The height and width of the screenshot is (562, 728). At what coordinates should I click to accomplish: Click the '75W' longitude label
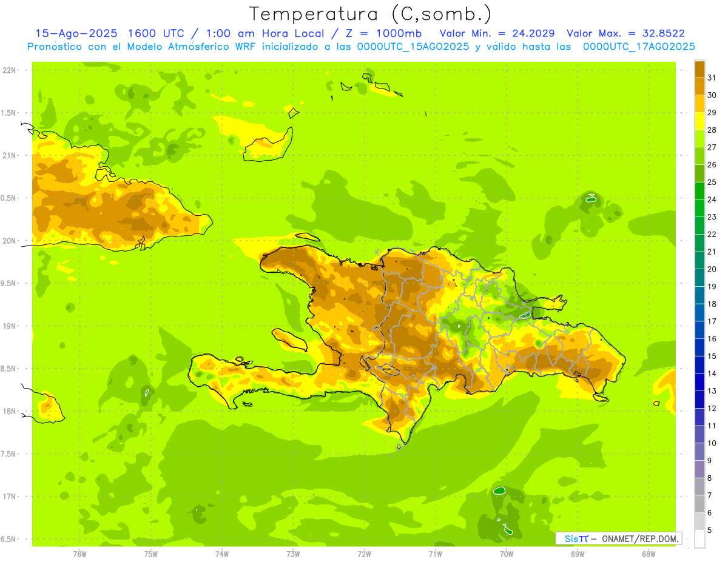[151, 554]
